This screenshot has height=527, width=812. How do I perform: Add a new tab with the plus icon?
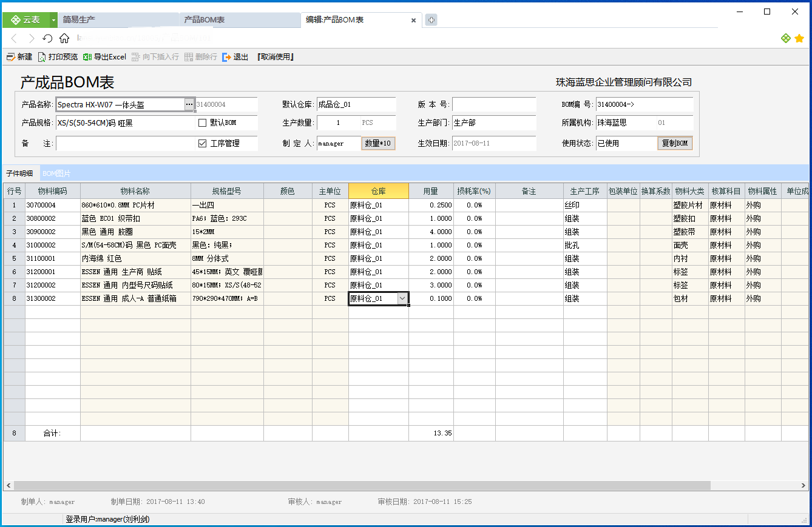(431, 20)
